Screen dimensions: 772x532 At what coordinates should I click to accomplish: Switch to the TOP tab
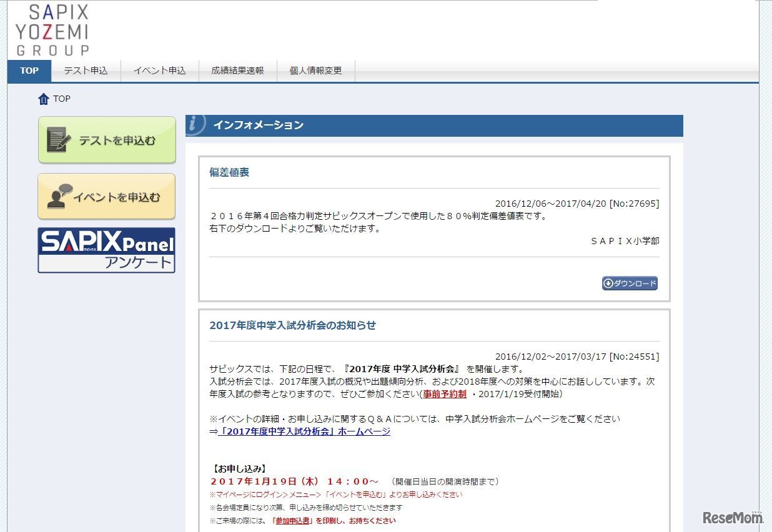click(29, 71)
